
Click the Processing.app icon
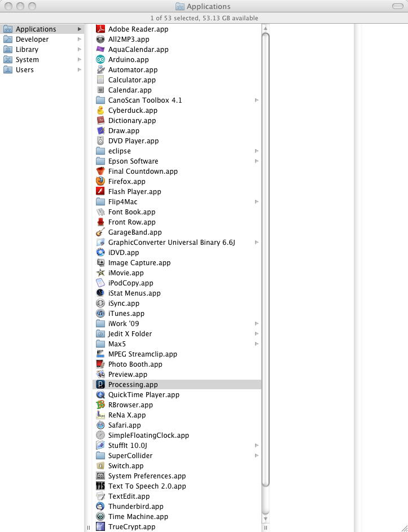[100, 384]
